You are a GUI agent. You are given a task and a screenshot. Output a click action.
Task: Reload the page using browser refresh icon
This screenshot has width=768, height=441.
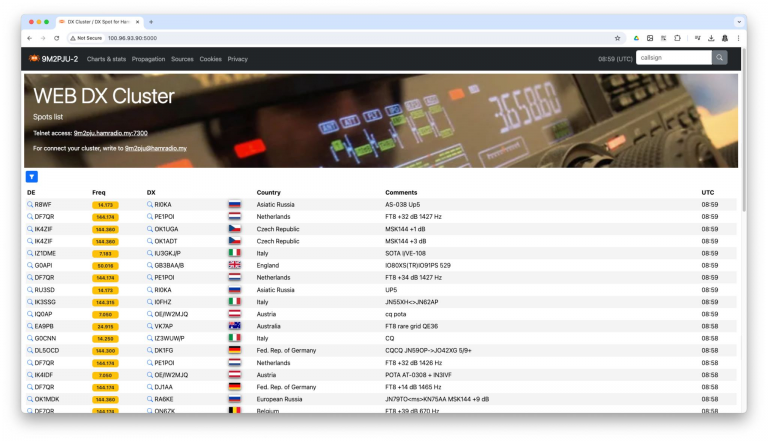(x=56, y=38)
